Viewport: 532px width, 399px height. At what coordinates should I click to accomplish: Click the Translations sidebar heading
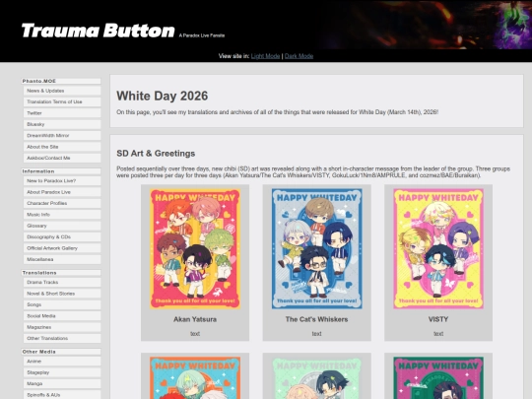[61, 273]
